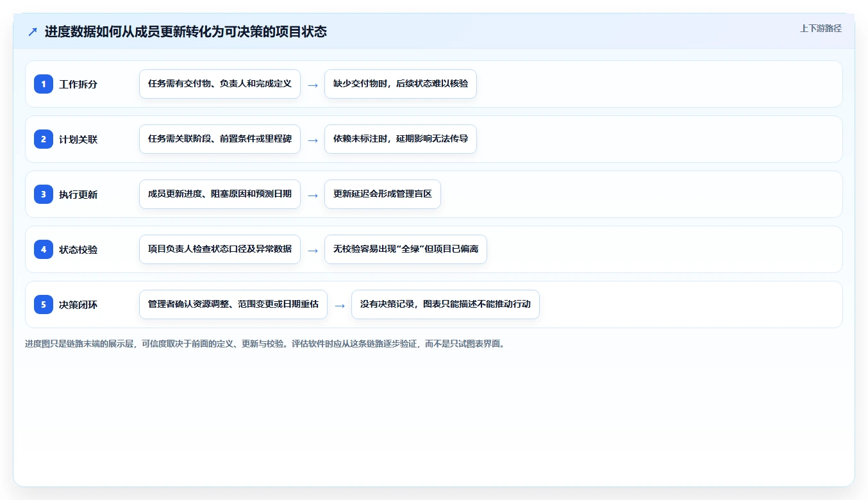Click the box 依赖未标注时，延期影响无法传导
This screenshot has width=868, height=500.
(x=401, y=139)
